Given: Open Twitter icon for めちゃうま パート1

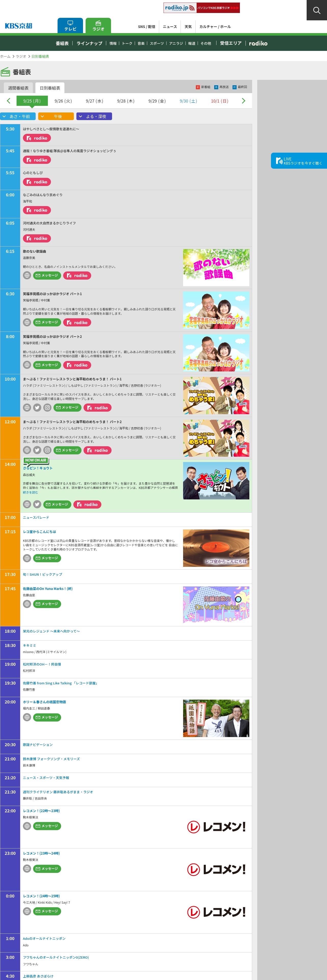Looking at the screenshot, I should pyautogui.click(x=37, y=408).
